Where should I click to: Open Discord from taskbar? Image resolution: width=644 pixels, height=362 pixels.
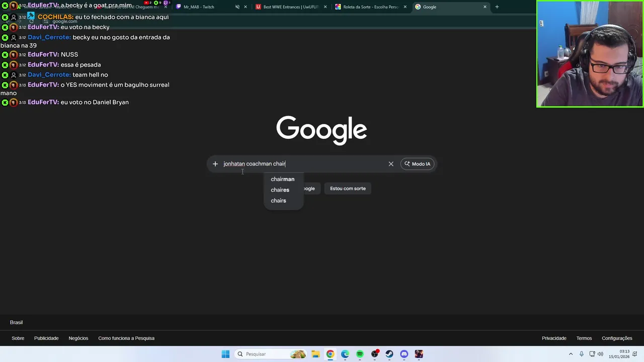(404, 354)
